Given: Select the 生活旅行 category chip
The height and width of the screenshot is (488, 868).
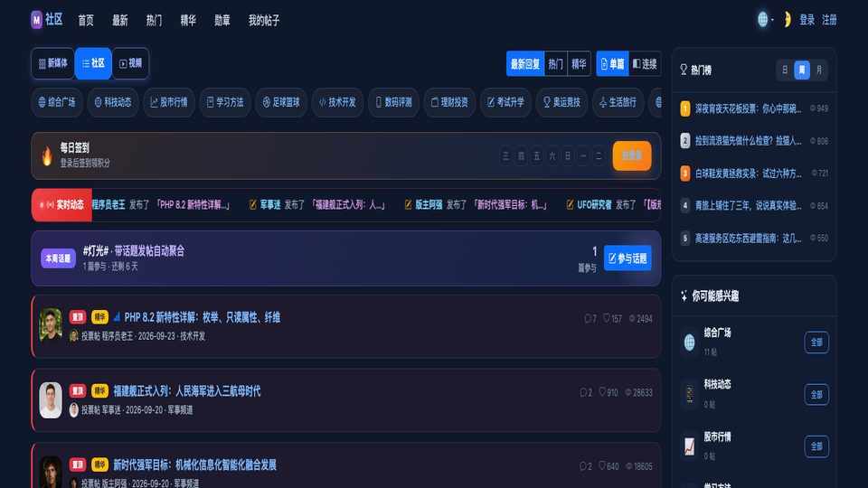Looking at the screenshot, I should pos(618,102).
